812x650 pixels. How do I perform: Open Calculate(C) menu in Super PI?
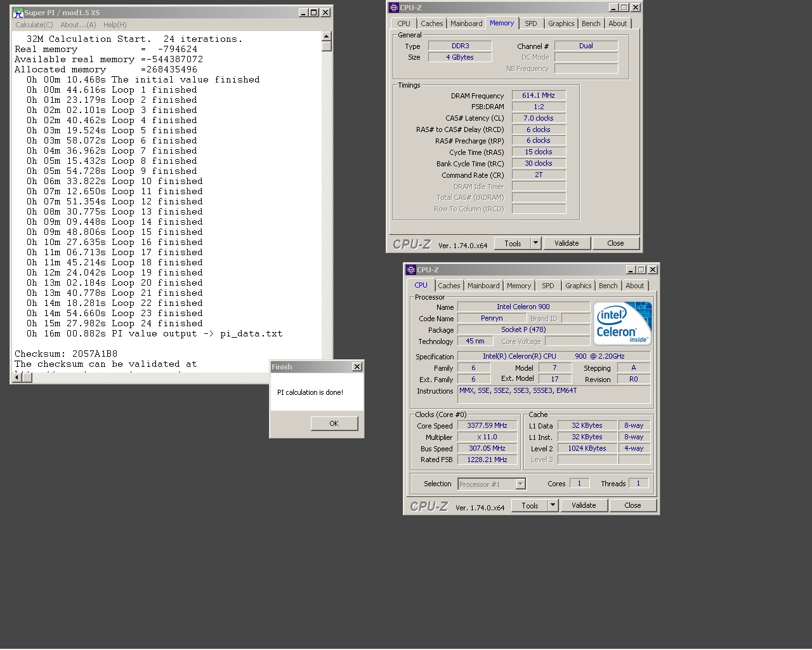(x=34, y=25)
